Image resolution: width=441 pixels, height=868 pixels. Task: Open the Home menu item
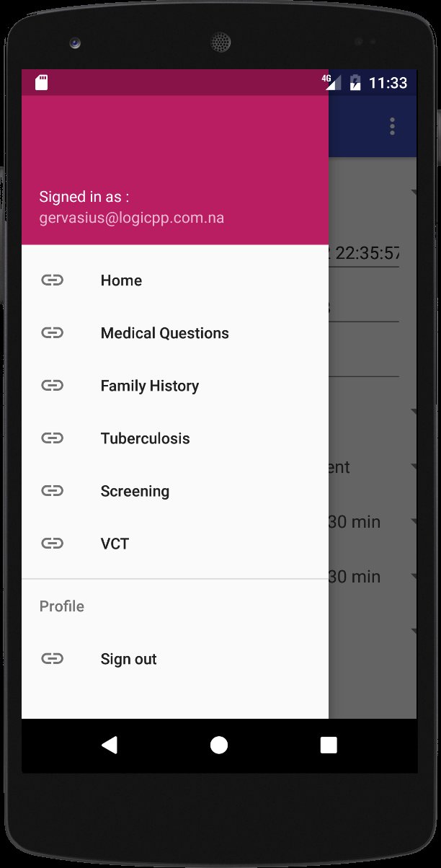[x=121, y=280]
